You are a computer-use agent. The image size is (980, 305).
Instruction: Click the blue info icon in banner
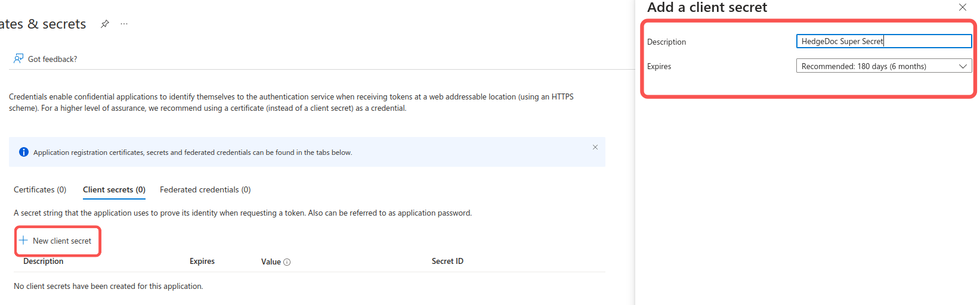pyautogui.click(x=24, y=152)
